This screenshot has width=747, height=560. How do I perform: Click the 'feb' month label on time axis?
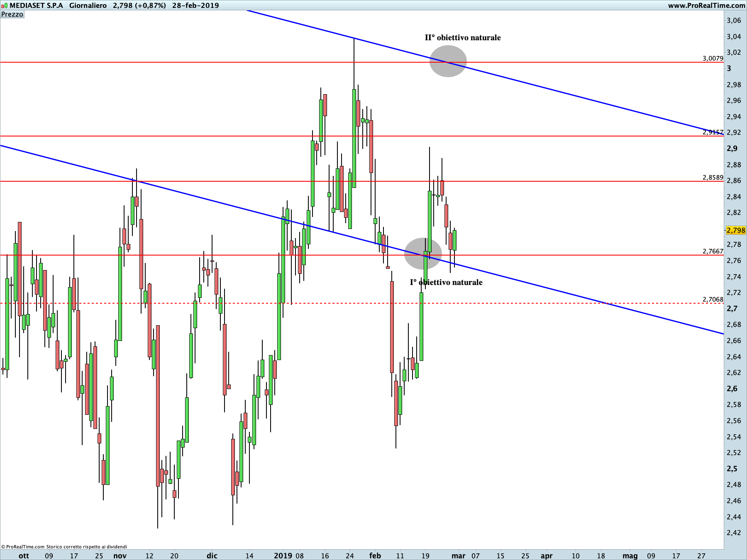coord(375,555)
